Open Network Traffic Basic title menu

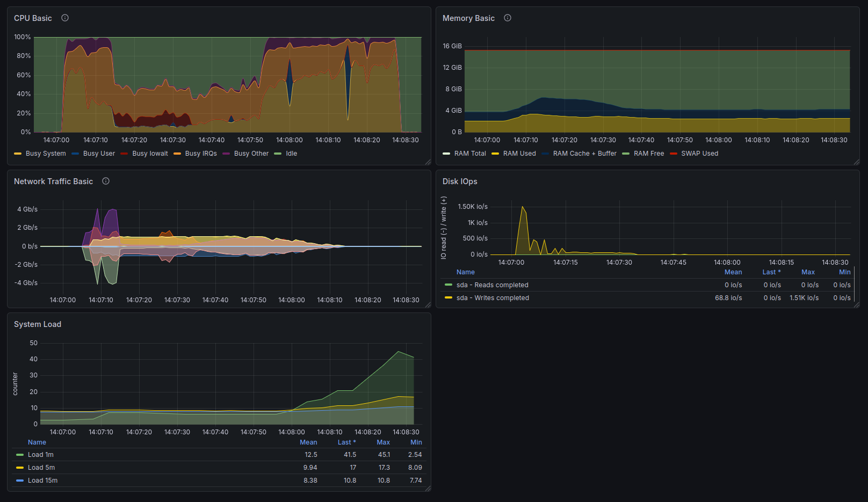[x=53, y=181]
